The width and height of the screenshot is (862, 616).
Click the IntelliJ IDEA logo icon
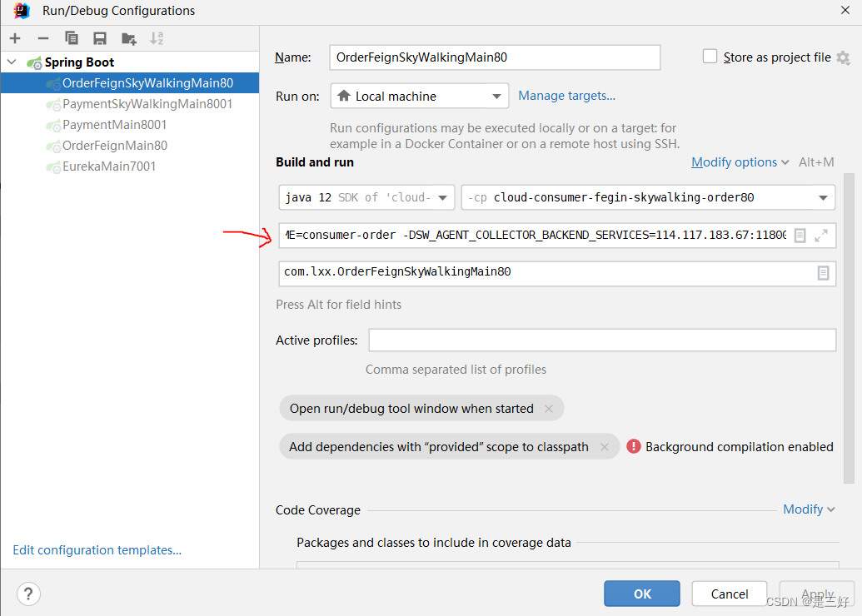pyautogui.click(x=22, y=11)
